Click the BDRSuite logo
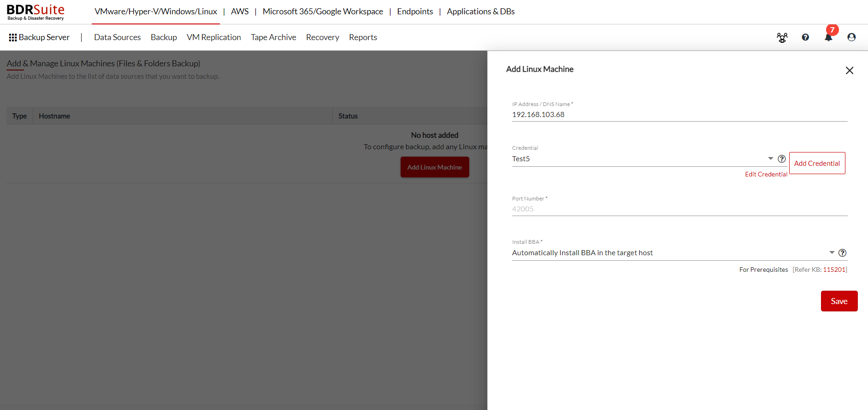Viewport: 868px width, 410px height. pos(35,12)
